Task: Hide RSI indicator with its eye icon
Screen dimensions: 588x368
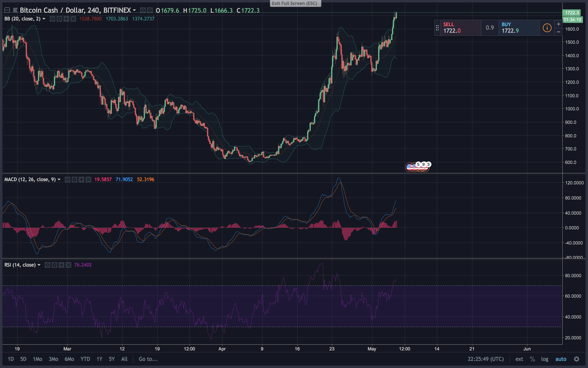Action: coord(47,265)
